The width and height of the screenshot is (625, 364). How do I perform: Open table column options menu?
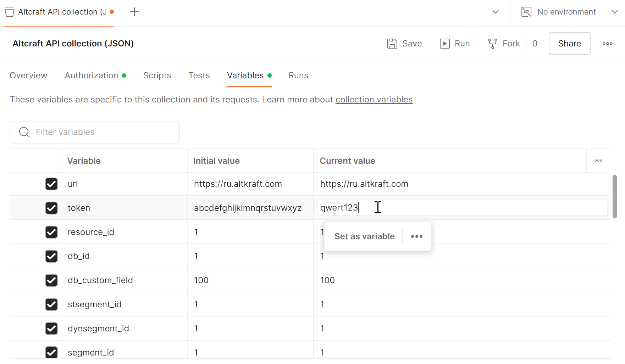point(598,161)
